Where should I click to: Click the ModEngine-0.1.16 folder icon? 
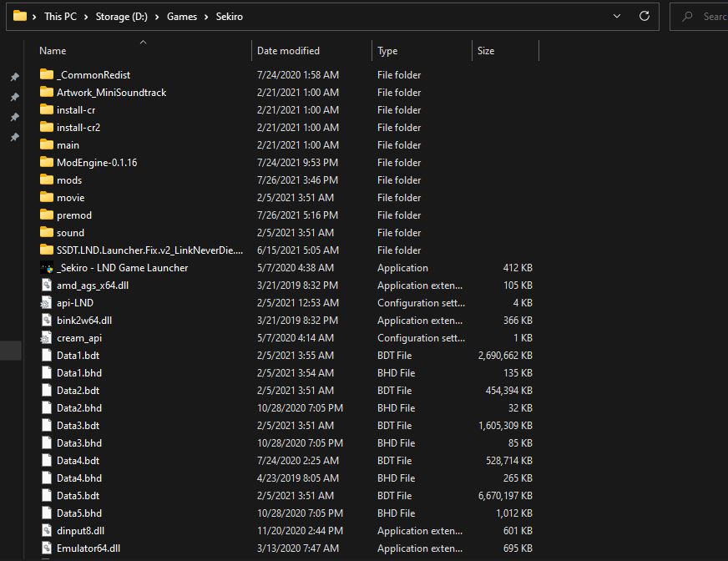[47, 163]
